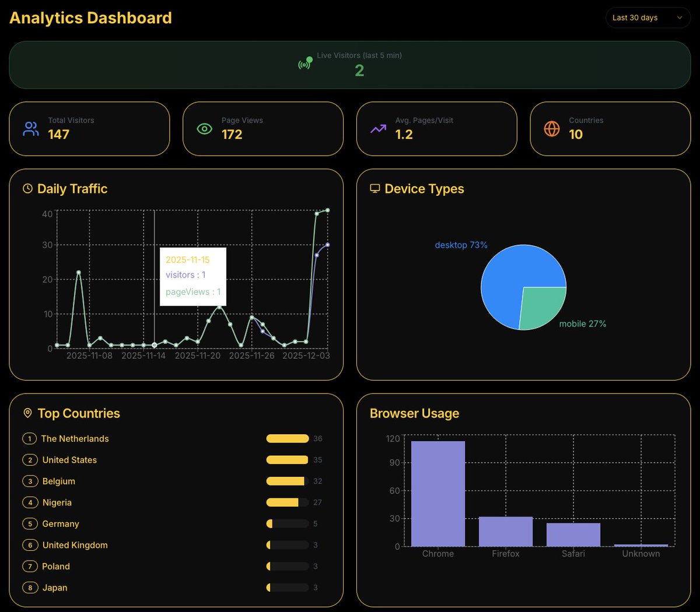The width and height of the screenshot is (700, 612).
Task: Click the Netherlands visitor count 36
Action: point(318,439)
